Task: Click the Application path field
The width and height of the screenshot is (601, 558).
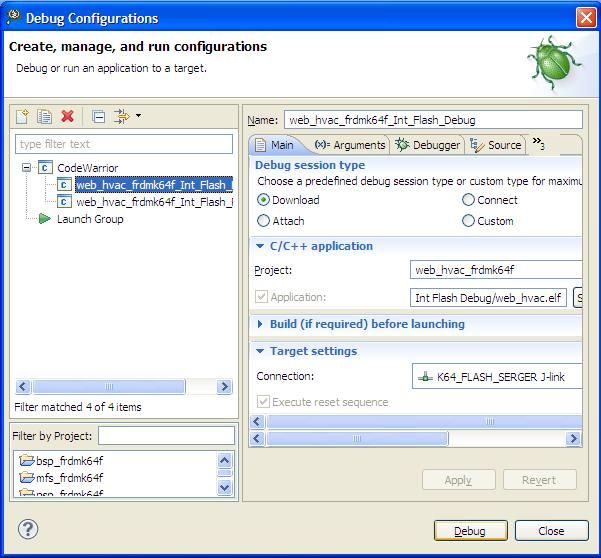Action: pos(488,298)
